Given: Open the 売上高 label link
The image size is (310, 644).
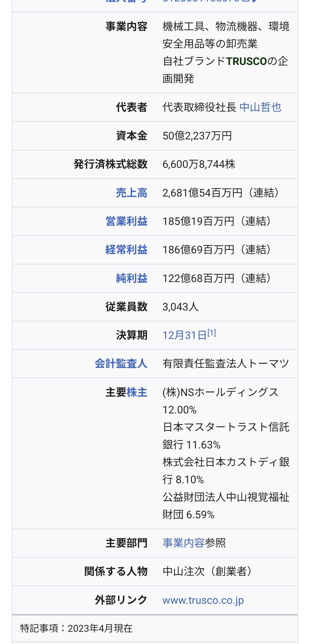Looking at the screenshot, I should (131, 193).
